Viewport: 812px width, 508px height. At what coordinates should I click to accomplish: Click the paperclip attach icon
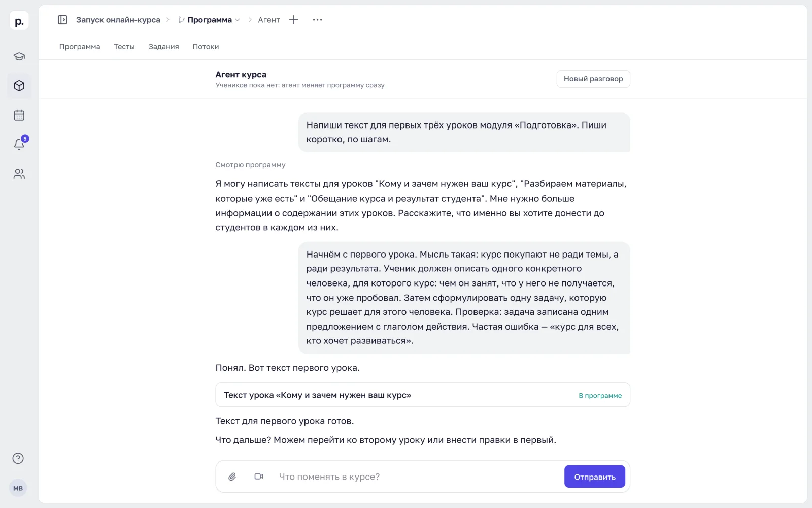coord(232,477)
